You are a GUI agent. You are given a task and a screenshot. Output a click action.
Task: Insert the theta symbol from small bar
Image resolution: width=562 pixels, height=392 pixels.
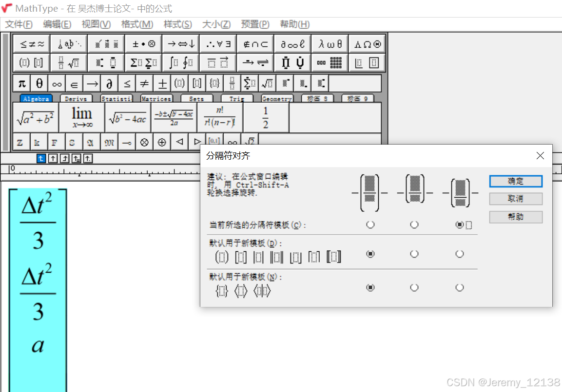point(39,83)
